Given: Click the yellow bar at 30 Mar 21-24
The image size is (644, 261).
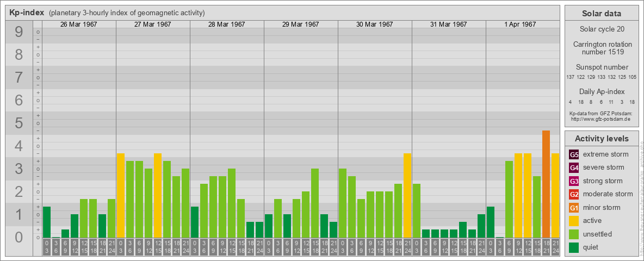Looking at the screenshot, I should [x=407, y=195].
